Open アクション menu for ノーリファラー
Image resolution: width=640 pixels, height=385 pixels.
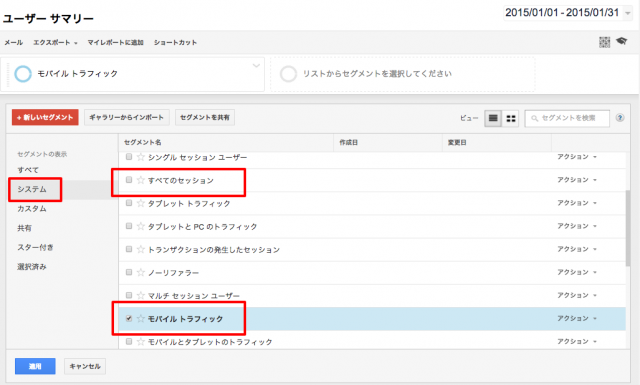click(x=577, y=272)
